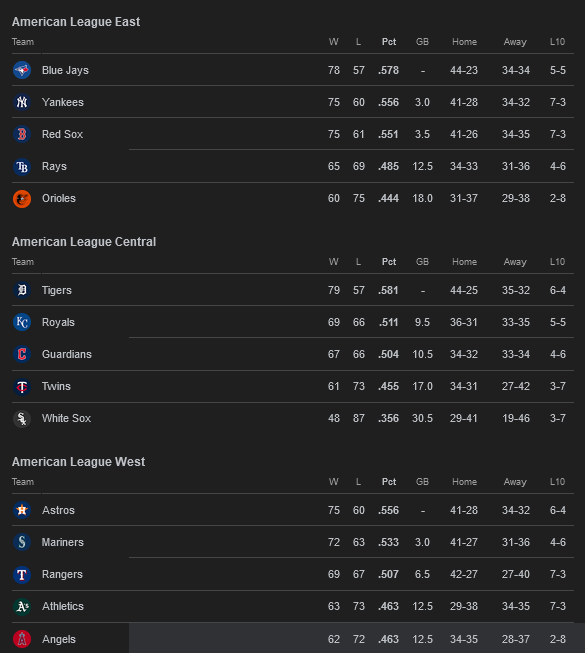Click the Guardians C logo

click(x=22, y=354)
